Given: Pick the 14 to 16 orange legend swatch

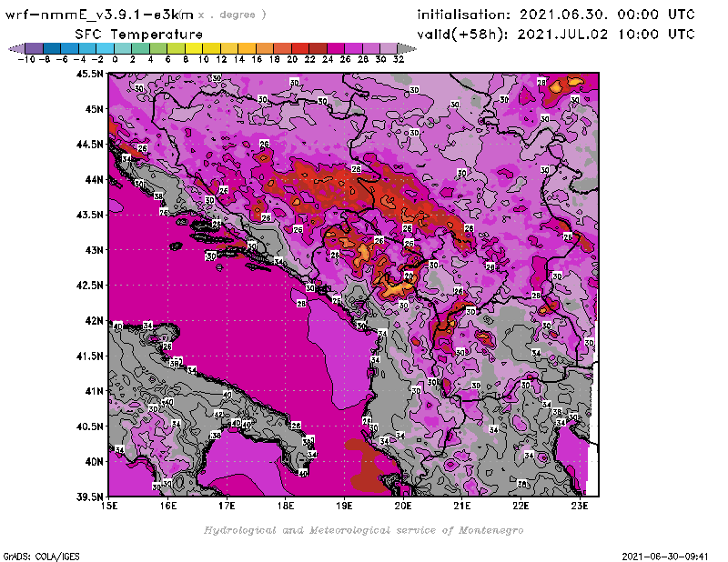Looking at the screenshot, I should (247, 48).
